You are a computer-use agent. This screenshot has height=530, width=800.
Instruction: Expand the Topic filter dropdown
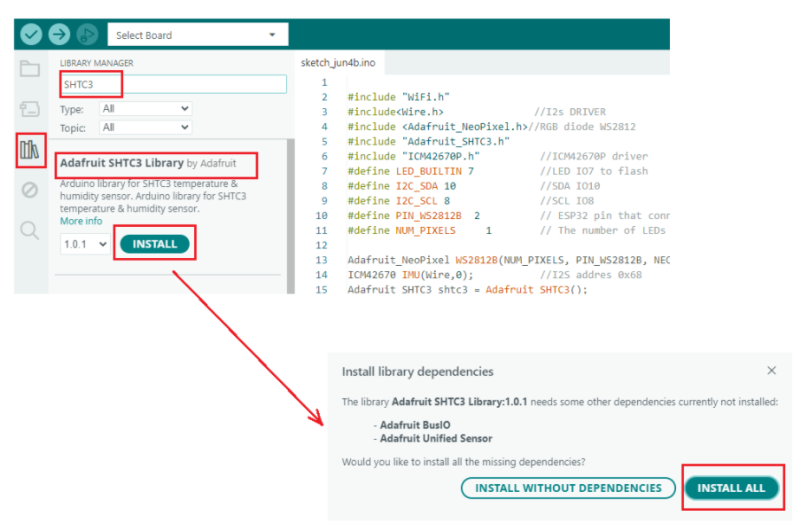pyautogui.click(x=145, y=127)
